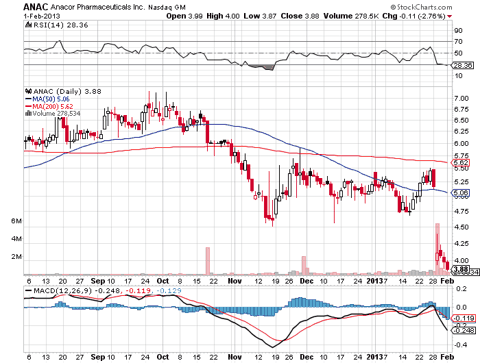Click the MA(50) 5.06 legend entry
Image resolution: width=480 pixels, height=363 pixels.
pos(51,99)
